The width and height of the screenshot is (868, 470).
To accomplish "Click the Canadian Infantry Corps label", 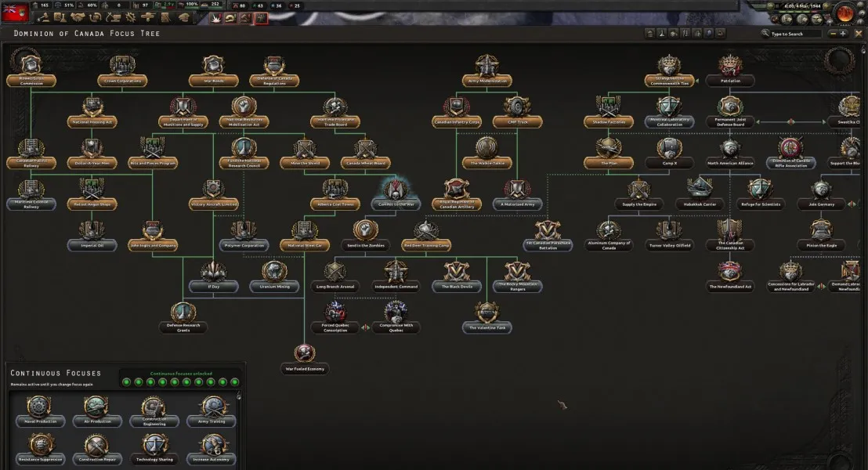I will [x=457, y=121].
